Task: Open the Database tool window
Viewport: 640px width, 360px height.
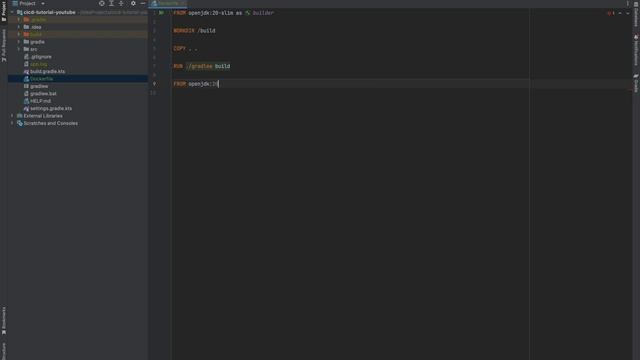Action: [x=636, y=15]
